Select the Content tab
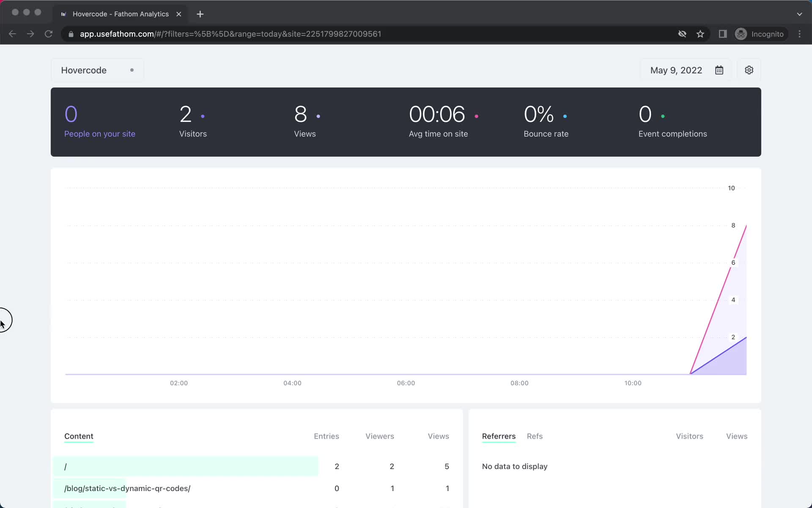The width and height of the screenshot is (812, 508). (78, 436)
